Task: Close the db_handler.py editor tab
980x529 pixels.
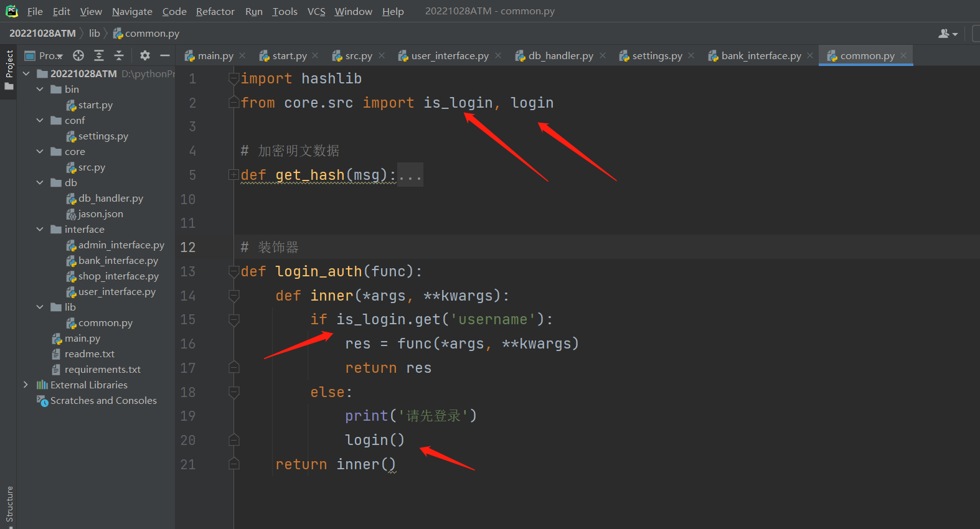Action: (603, 55)
